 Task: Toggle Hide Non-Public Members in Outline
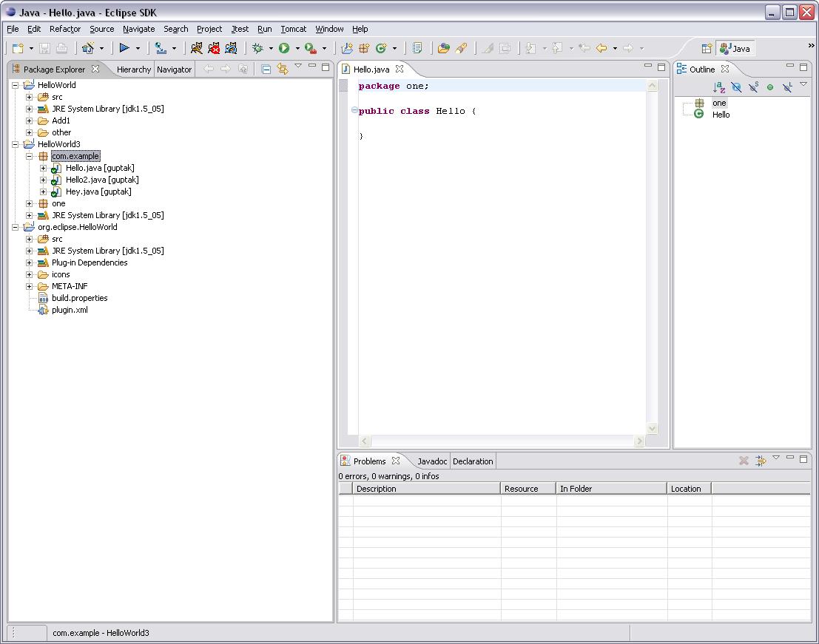[770, 87]
